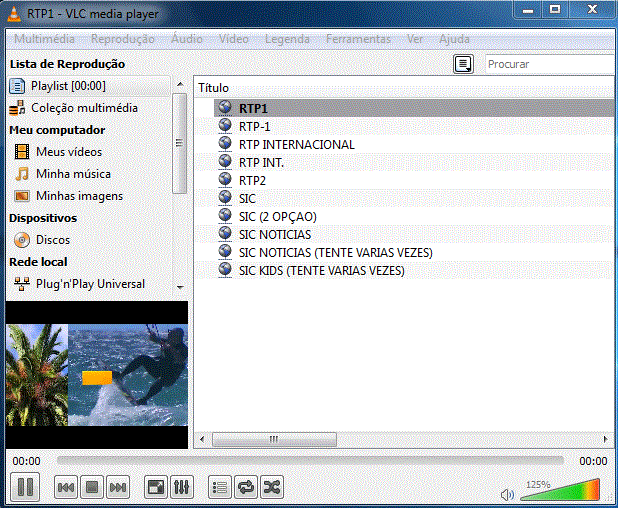Open the Vídeo menu
The height and width of the screenshot is (508, 618).
(234, 39)
